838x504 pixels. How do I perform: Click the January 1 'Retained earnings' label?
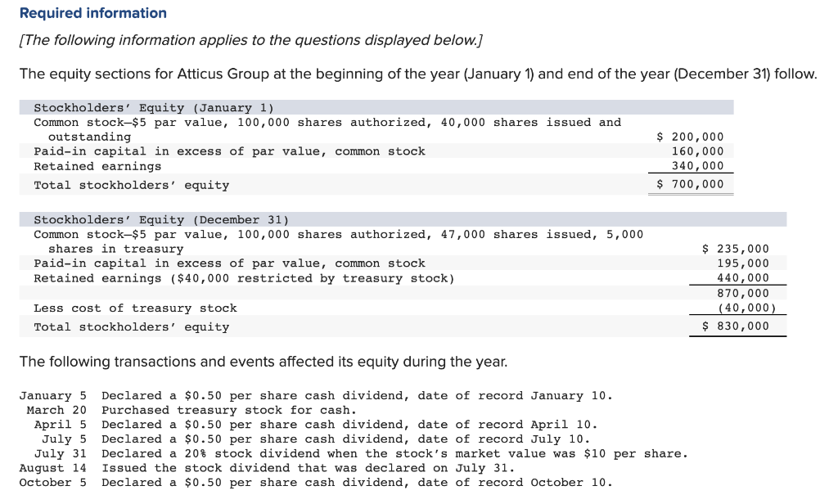pyautogui.click(x=97, y=166)
